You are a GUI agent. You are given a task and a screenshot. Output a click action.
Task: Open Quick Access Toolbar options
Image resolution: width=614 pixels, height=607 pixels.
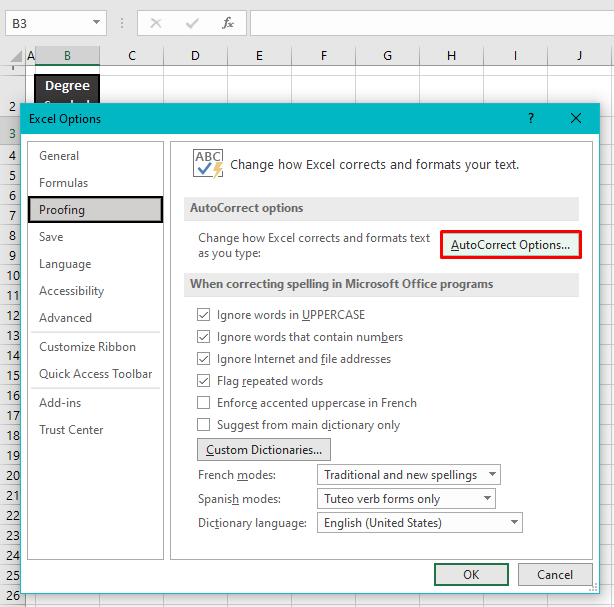(x=96, y=374)
